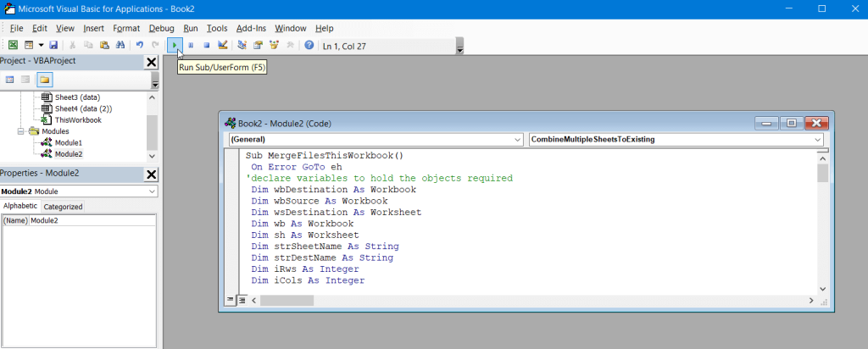Click the Copy toolbar icon
Image resolution: width=868 pixels, height=349 pixels.
88,46
